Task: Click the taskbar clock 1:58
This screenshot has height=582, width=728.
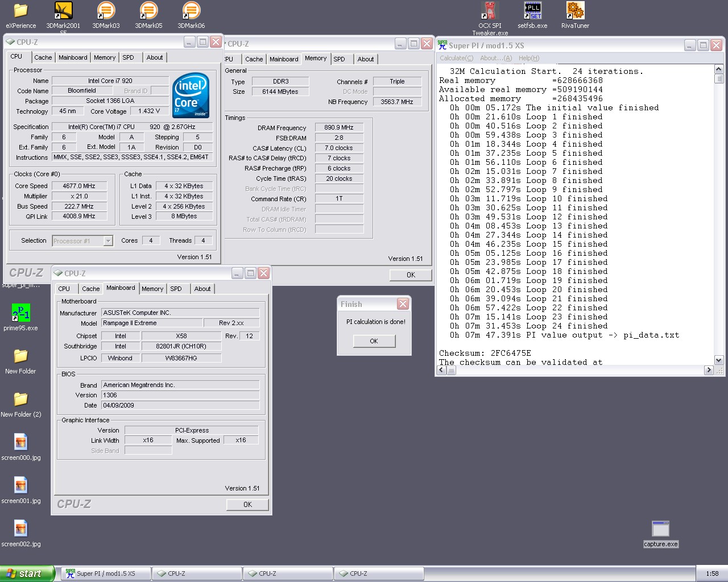Action: 712,573
